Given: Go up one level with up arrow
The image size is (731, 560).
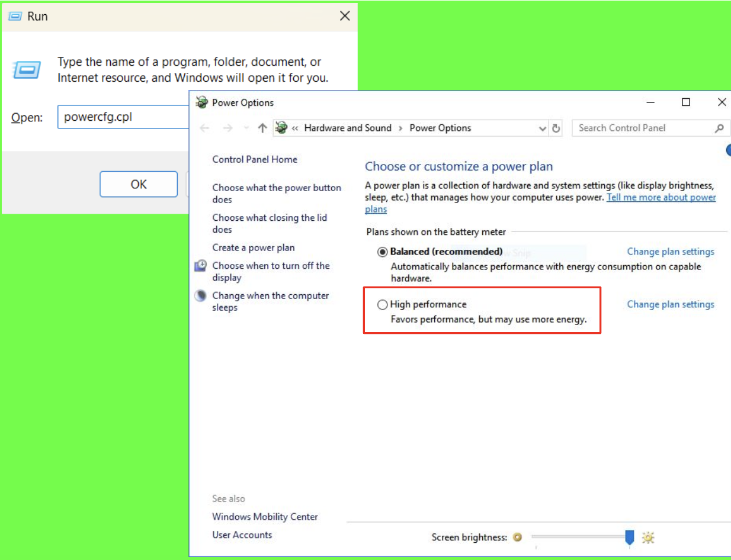Looking at the screenshot, I should (262, 128).
